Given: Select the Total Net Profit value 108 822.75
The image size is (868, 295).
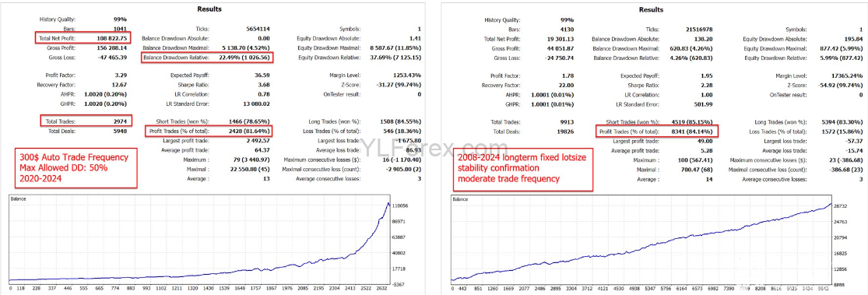Looking at the screenshot, I should pos(112,39).
